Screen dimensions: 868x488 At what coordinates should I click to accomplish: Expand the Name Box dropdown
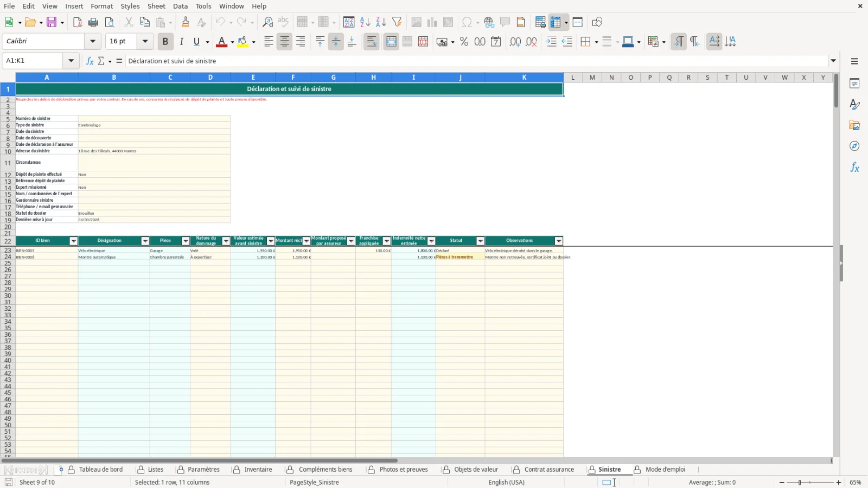click(71, 61)
